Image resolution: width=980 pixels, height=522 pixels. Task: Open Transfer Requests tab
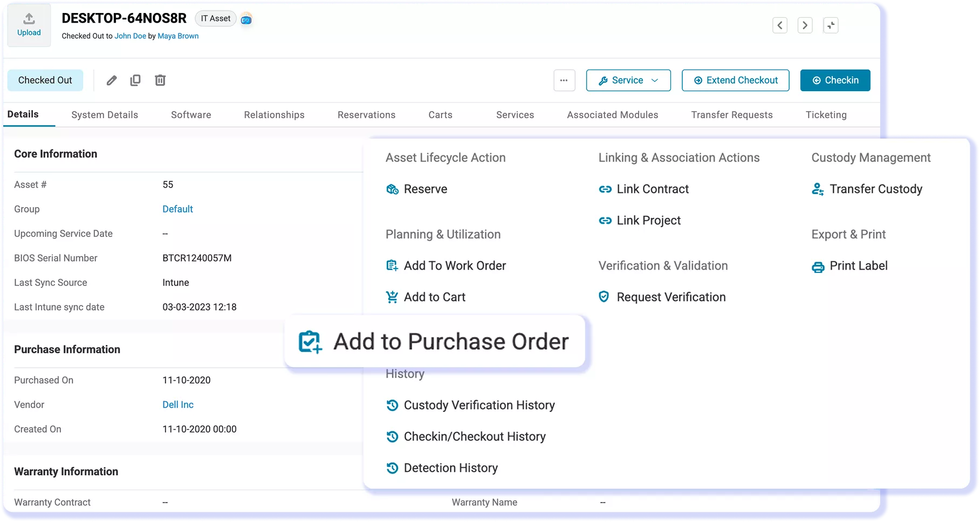(732, 115)
